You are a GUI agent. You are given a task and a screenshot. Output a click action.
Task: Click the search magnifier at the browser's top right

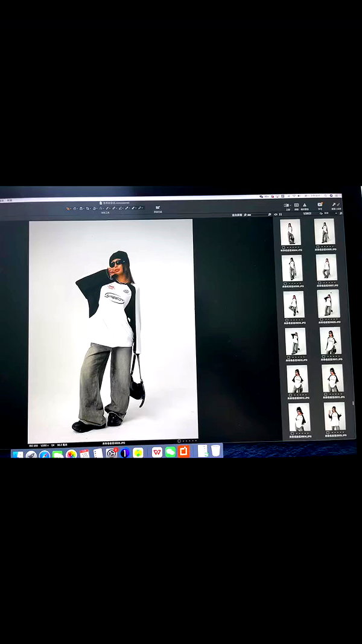(341, 214)
